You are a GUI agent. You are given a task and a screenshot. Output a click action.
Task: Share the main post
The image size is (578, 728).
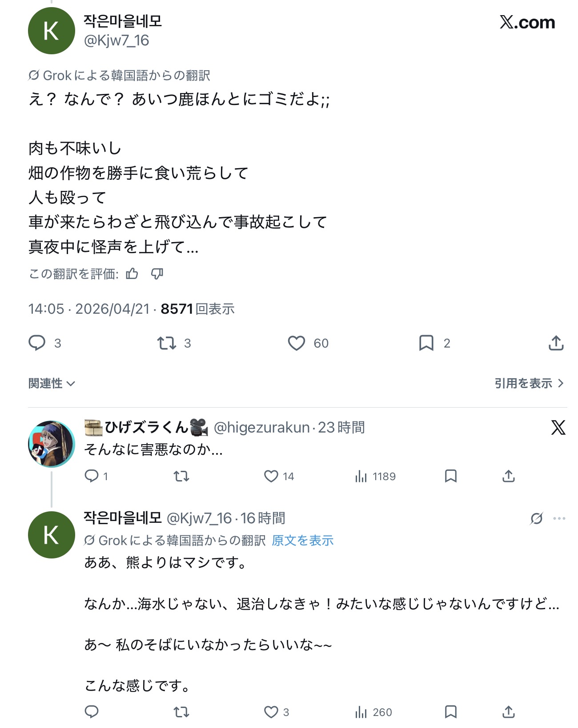(556, 343)
